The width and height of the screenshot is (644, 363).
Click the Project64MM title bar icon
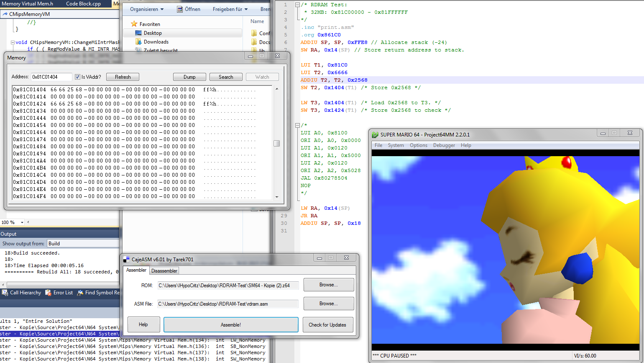(x=376, y=134)
